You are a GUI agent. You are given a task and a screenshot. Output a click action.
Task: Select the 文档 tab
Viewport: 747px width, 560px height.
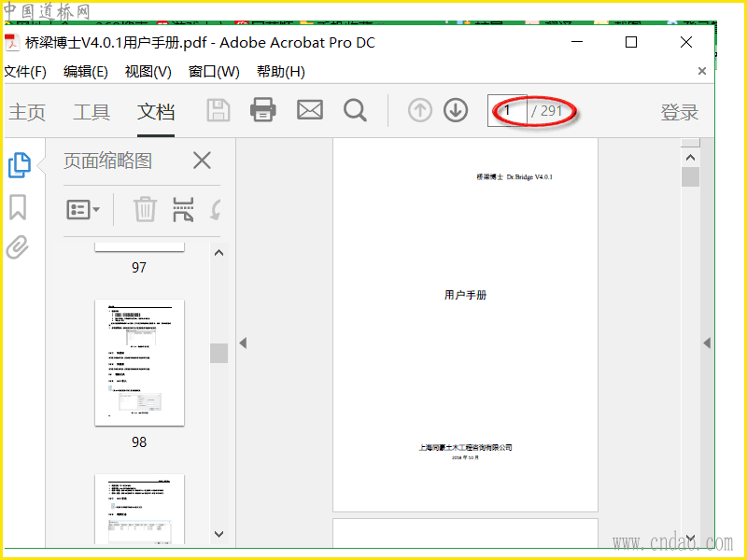coord(156,112)
